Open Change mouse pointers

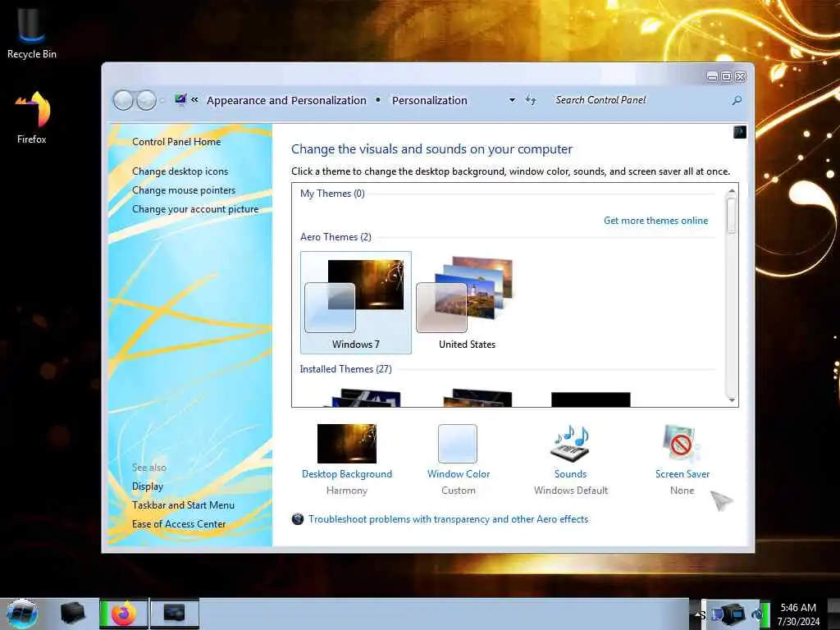(184, 190)
